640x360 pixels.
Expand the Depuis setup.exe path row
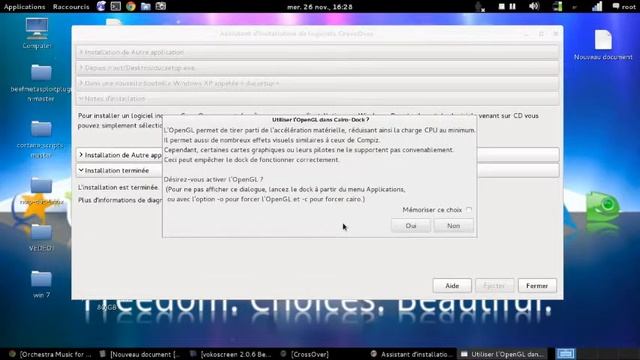click(x=317, y=68)
